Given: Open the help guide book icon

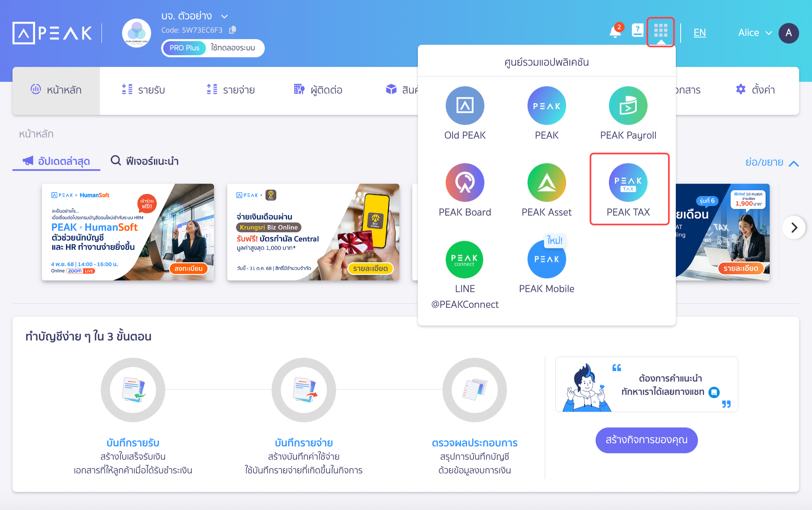Looking at the screenshot, I should 638,31.
